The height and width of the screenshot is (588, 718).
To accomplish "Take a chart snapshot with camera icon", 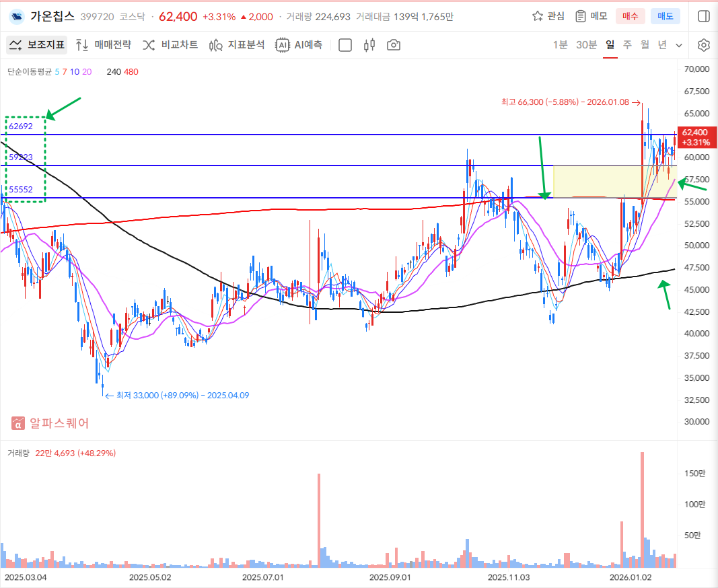I will 394,45.
